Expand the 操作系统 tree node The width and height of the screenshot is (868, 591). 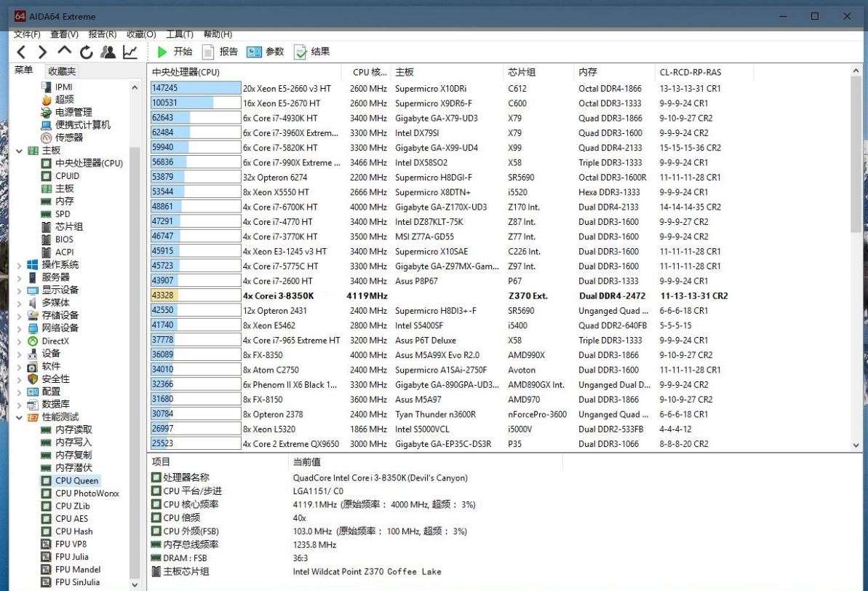[x=20, y=265]
